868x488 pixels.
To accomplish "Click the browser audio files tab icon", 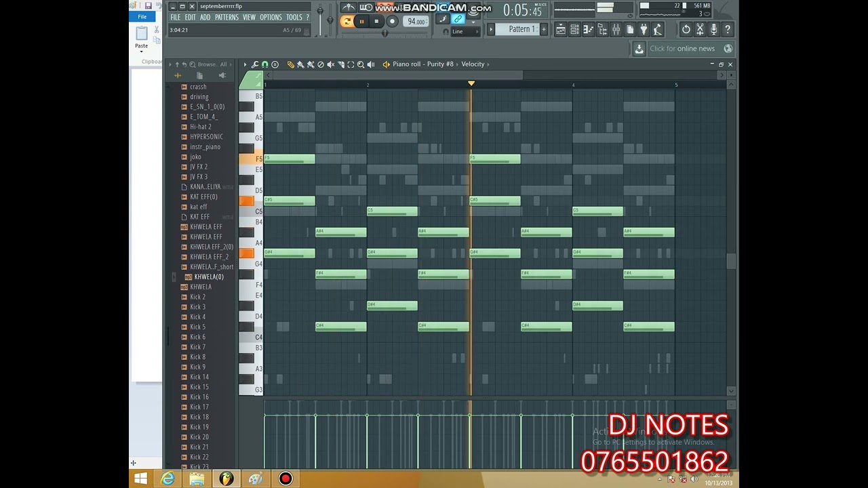I will click(178, 76).
